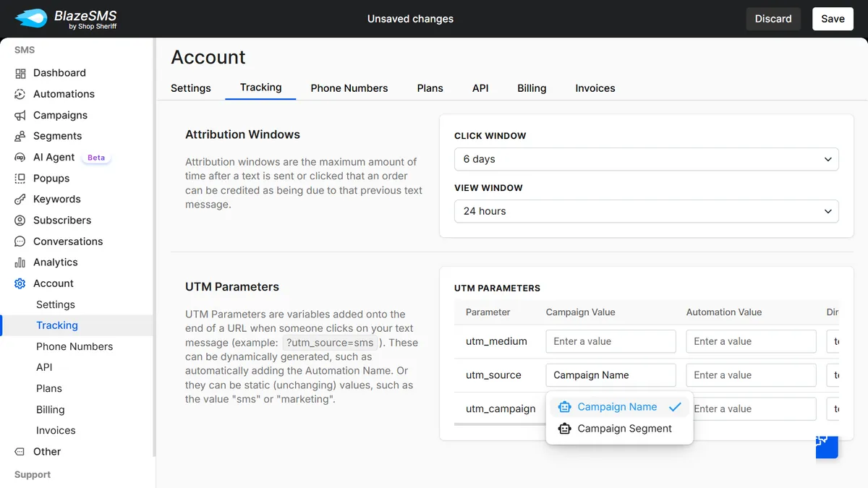Image resolution: width=868 pixels, height=488 pixels.
Task: Select the Keywords sidebar icon
Action: pos(20,199)
